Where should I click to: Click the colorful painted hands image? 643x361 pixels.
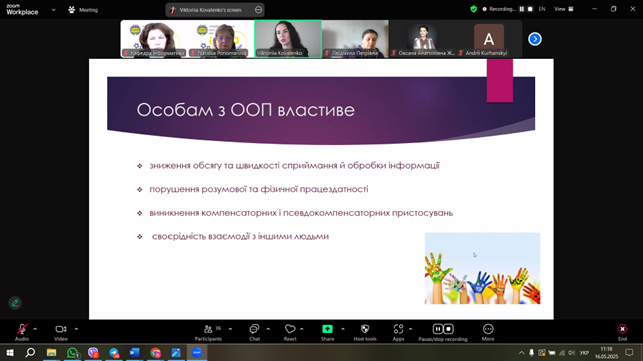tap(482, 268)
